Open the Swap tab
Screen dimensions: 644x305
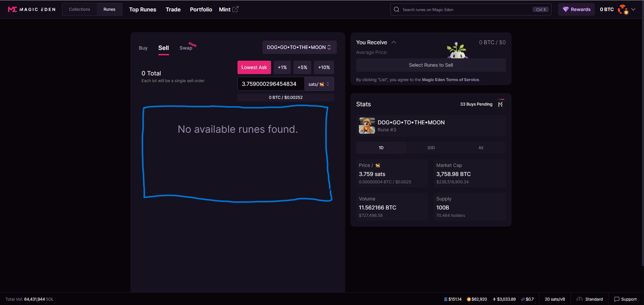point(186,48)
